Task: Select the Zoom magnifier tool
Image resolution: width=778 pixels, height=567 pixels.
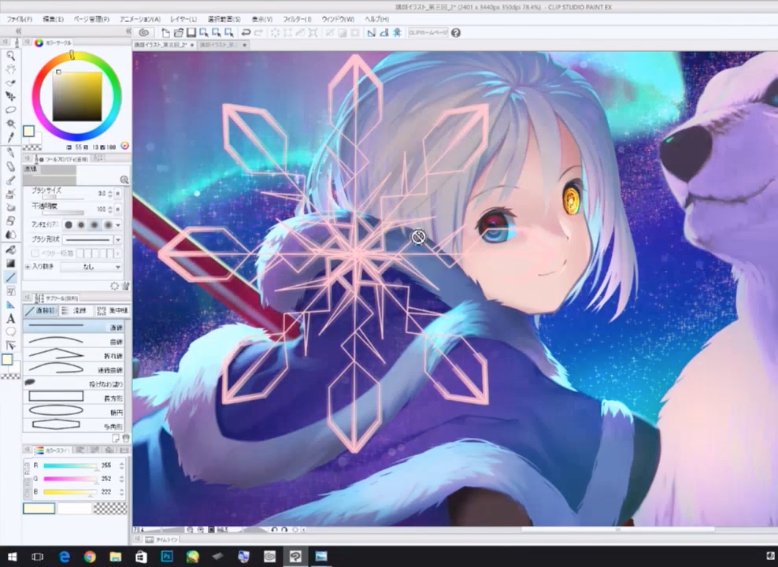Action: coord(10,56)
